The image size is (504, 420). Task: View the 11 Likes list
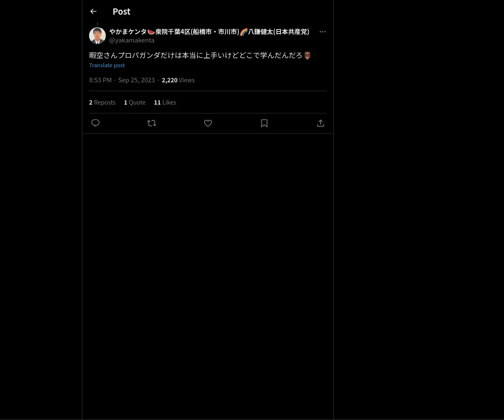165,102
